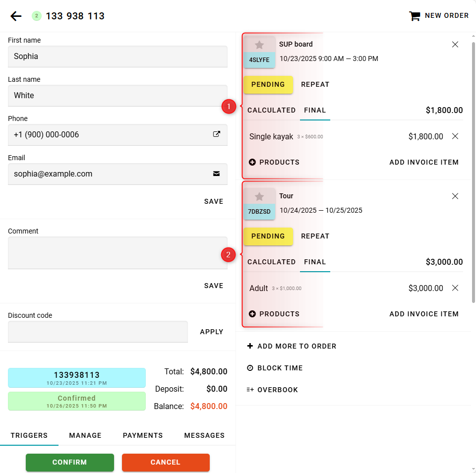Remove the SUP board booking
Image resolution: width=476 pixels, height=473 pixels.
click(455, 45)
